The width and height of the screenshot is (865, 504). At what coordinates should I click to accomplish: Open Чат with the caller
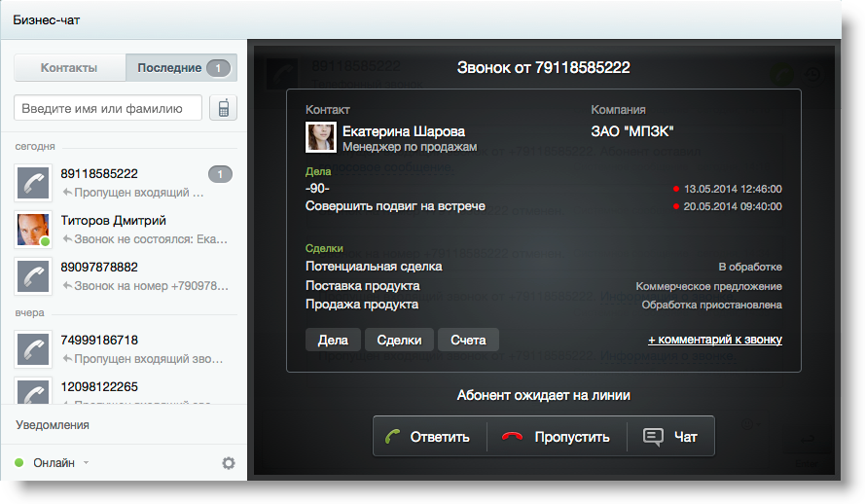[671, 437]
